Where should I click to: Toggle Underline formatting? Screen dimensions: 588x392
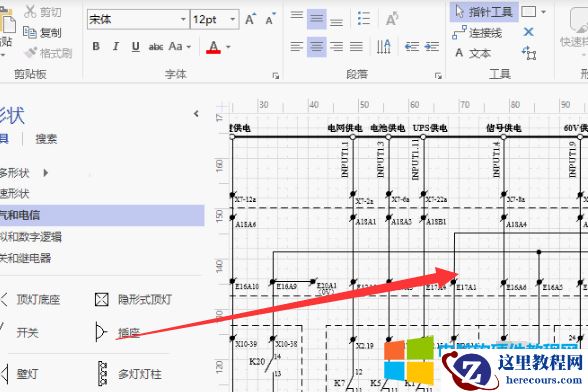136,47
